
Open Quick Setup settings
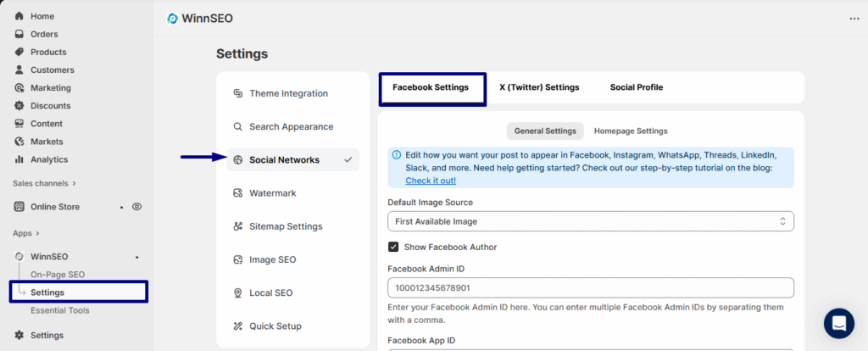292,326
